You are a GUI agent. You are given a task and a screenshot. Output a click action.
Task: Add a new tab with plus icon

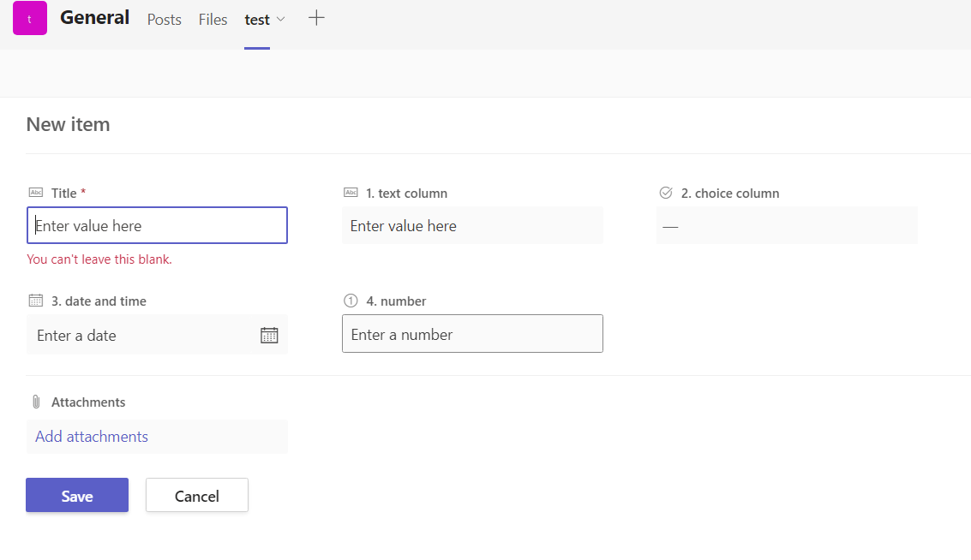[x=316, y=18]
